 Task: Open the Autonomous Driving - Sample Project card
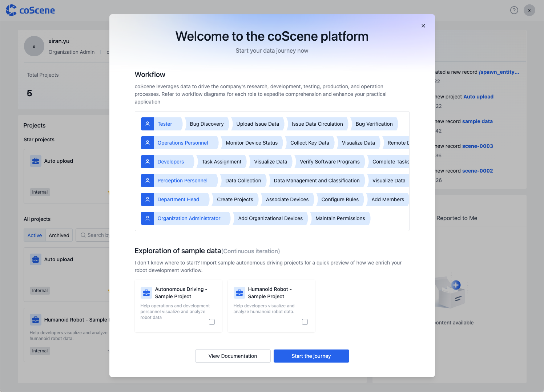coord(178,306)
